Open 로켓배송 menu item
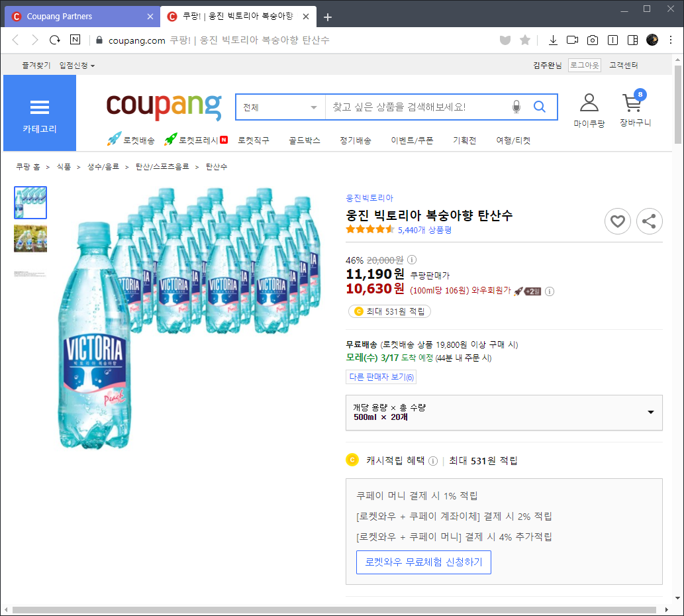The height and width of the screenshot is (616, 684). point(131,140)
